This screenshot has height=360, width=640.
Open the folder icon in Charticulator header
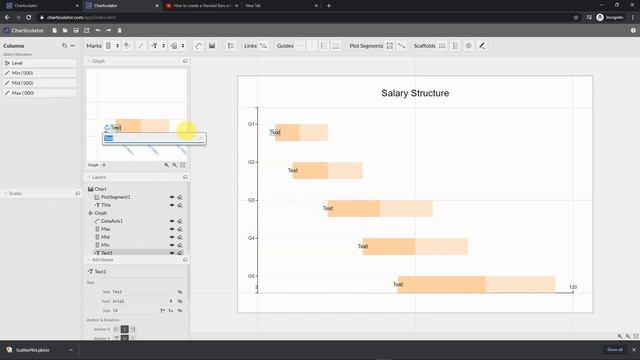tap(65, 31)
